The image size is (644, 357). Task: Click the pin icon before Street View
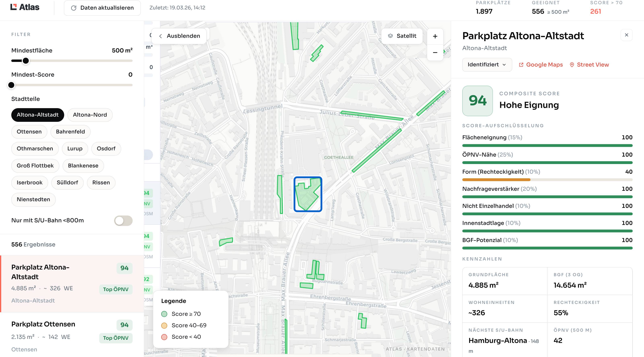point(572,65)
